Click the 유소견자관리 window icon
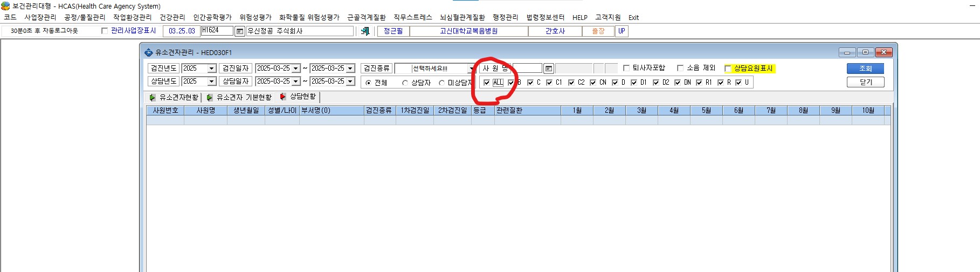The image size is (980, 272). tap(149, 52)
